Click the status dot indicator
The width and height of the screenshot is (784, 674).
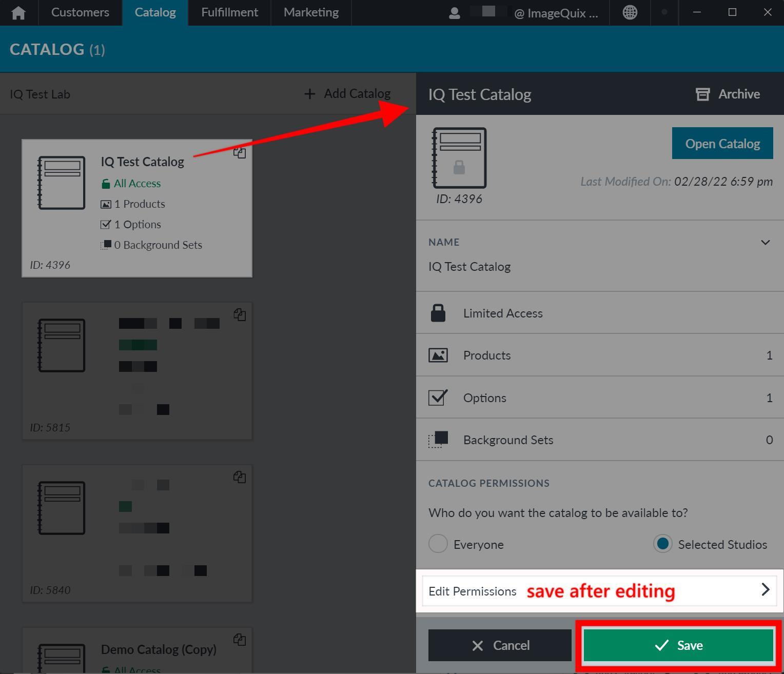[664, 12]
